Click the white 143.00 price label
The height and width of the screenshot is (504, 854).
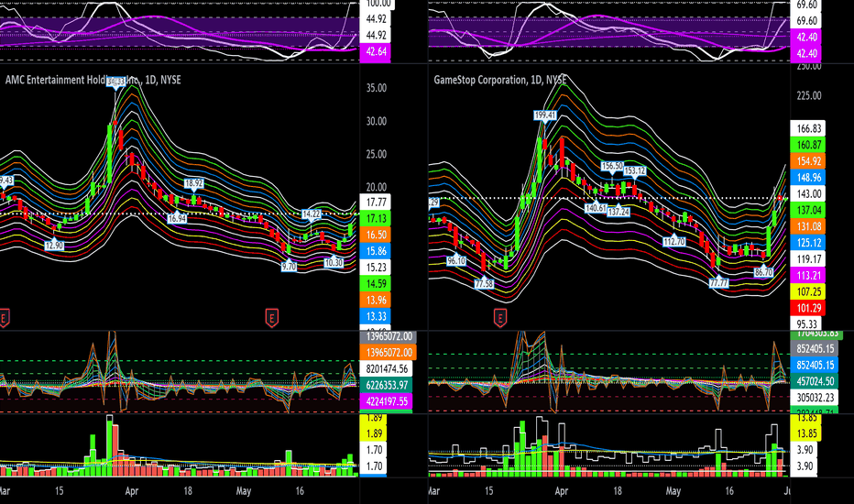pyautogui.click(x=808, y=194)
